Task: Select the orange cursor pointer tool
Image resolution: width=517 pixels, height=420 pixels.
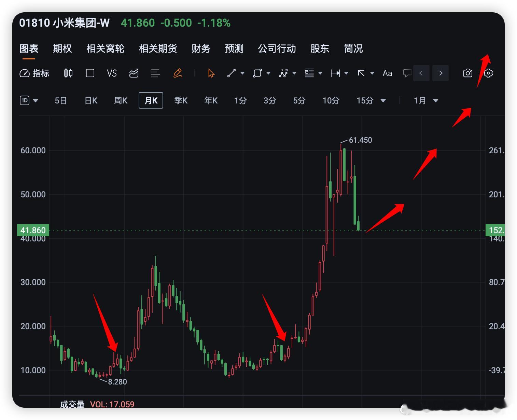Action: [x=211, y=73]
